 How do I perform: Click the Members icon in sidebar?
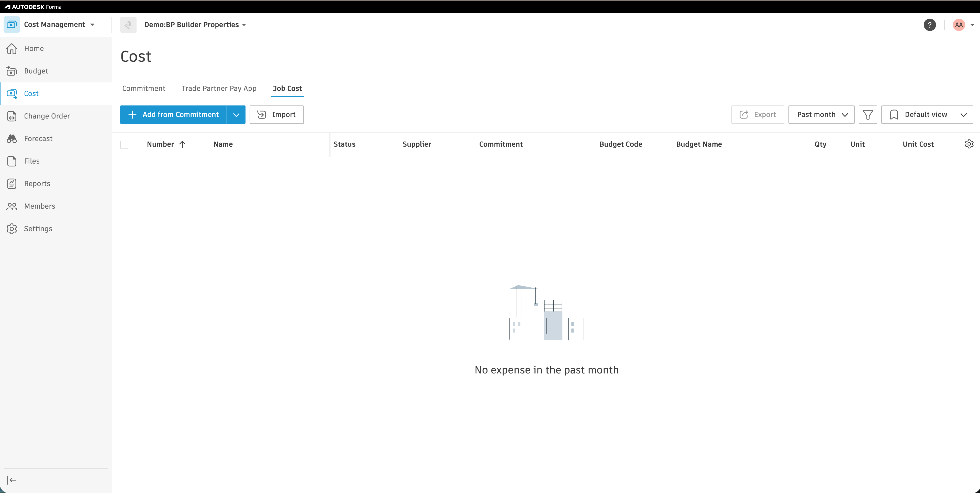(x=12, y=206)
